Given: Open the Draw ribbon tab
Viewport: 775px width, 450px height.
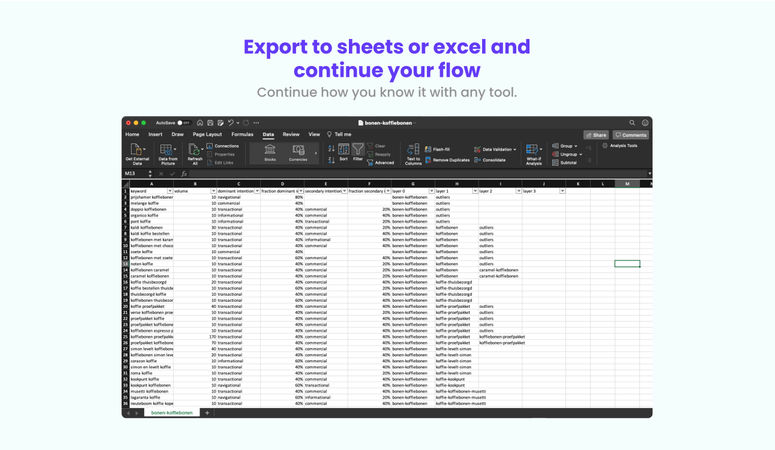Looking at the screenshot, I should [x=177, y=135].
